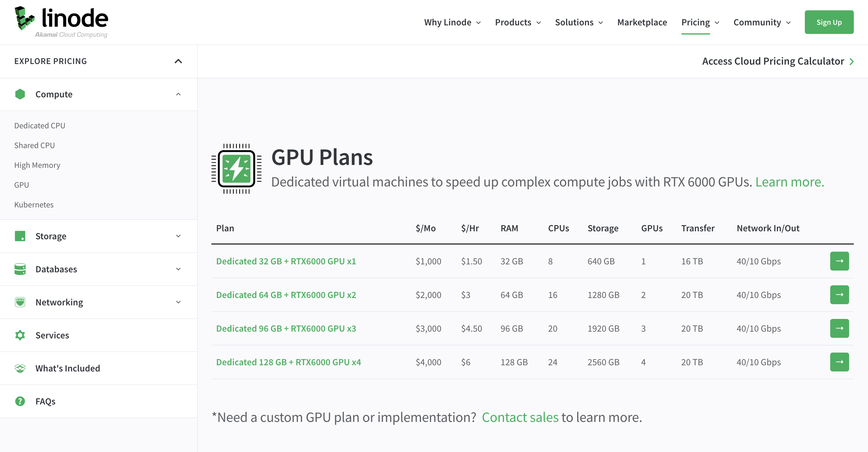The image size is (868, 452).
Task: Click the Services section icon
Action: [19, 334]
